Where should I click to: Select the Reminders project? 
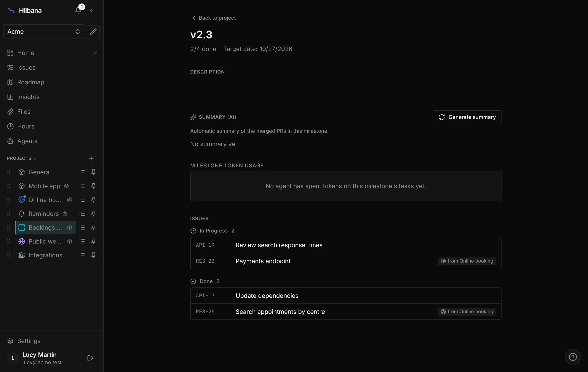click(x=43, y=214)
